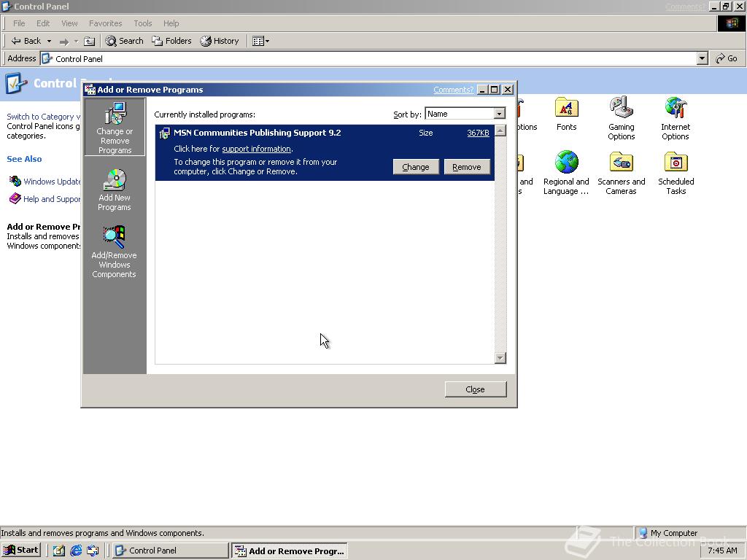
Task: Switch to Control Panel taskbar button
Action: [x=171, y=551]
